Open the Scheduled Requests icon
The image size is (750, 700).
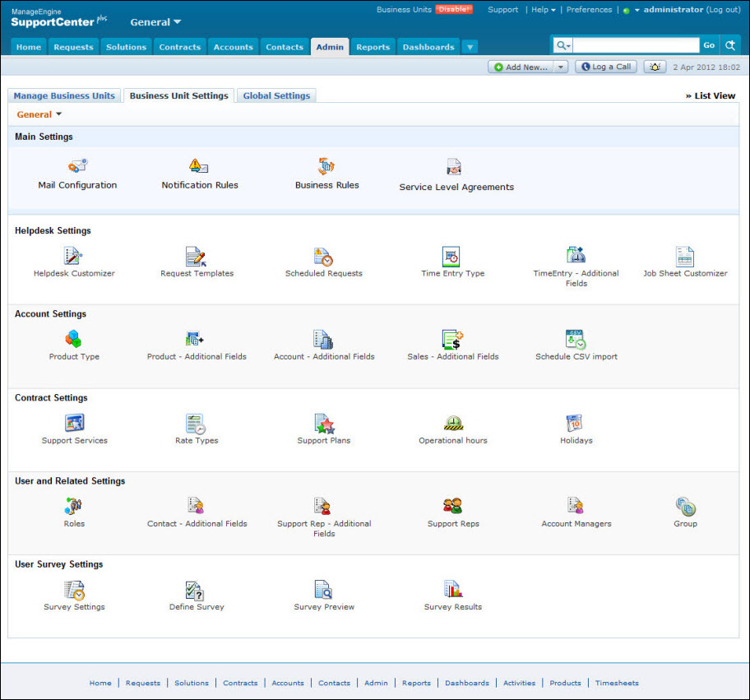coord(323,257)
